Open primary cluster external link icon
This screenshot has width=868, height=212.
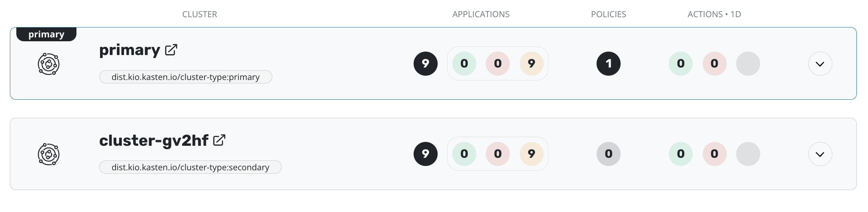(x=171, y=50)
